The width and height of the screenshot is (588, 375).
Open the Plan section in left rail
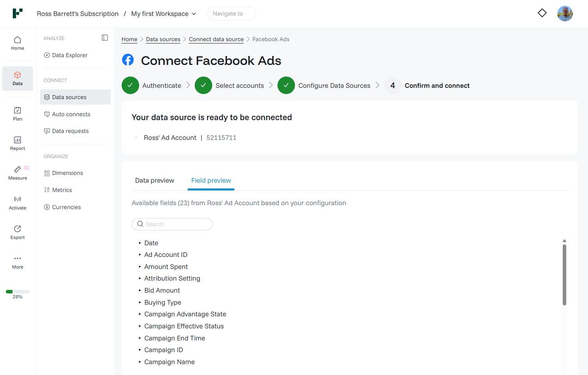pos(17,114)
